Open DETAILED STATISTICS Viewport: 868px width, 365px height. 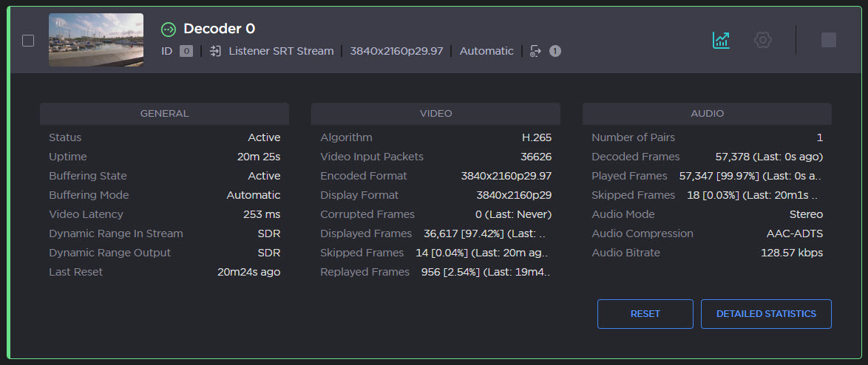tap(766, 313)
